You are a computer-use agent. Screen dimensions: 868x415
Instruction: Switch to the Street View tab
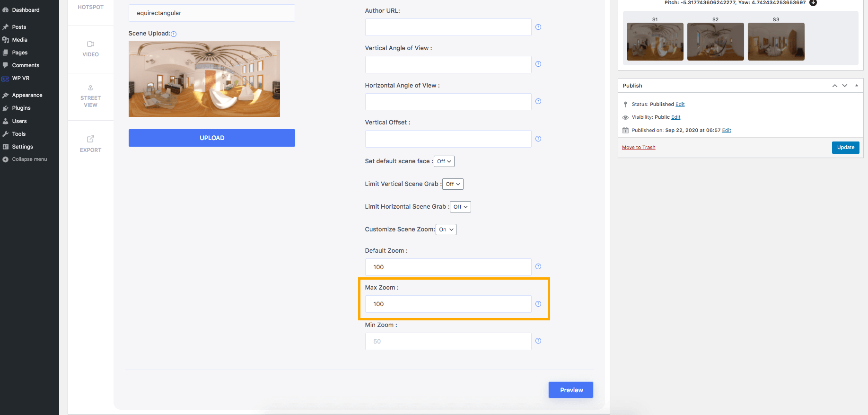click(x=91, y=97)
